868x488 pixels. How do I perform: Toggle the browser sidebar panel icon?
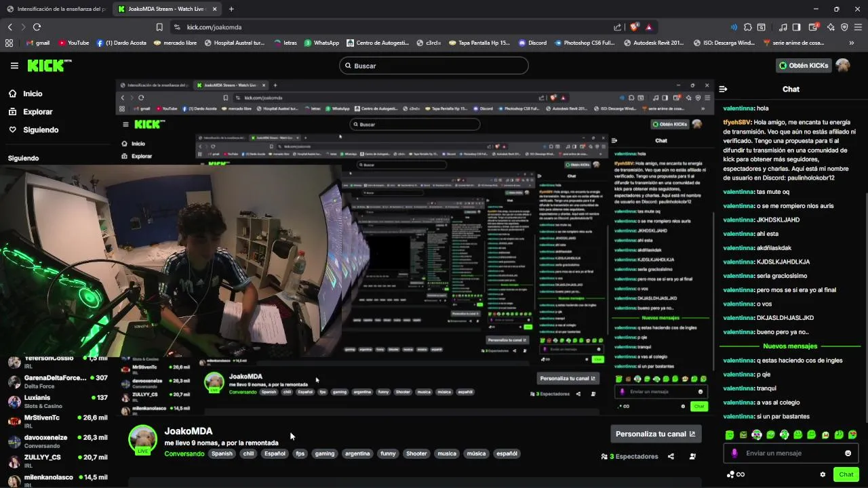click(x=797, y=27)
